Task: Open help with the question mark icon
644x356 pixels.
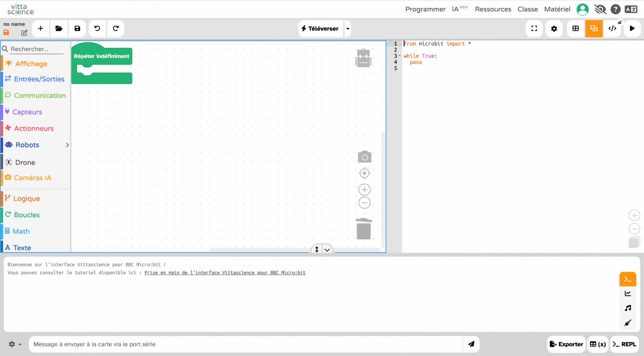Action: click(x=615, y=9)
